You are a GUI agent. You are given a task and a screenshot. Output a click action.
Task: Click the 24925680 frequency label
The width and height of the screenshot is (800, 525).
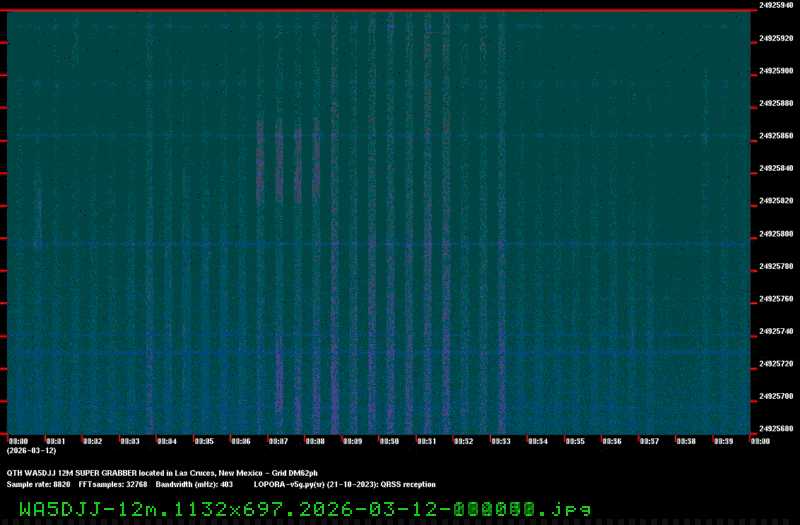pyautogui.click(x=776, y=429)
